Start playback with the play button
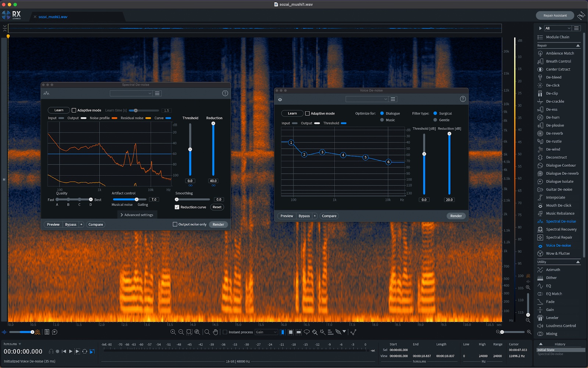This screenshot has height=368, width=588. [x=71, y=351]
